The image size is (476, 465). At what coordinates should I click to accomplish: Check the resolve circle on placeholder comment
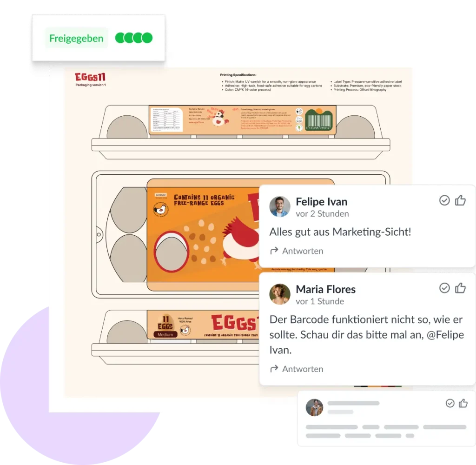pos(450,403)
